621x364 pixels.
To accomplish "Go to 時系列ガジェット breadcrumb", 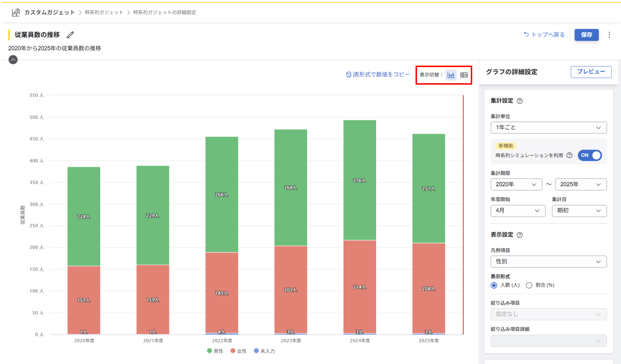I will coord(104,13).
